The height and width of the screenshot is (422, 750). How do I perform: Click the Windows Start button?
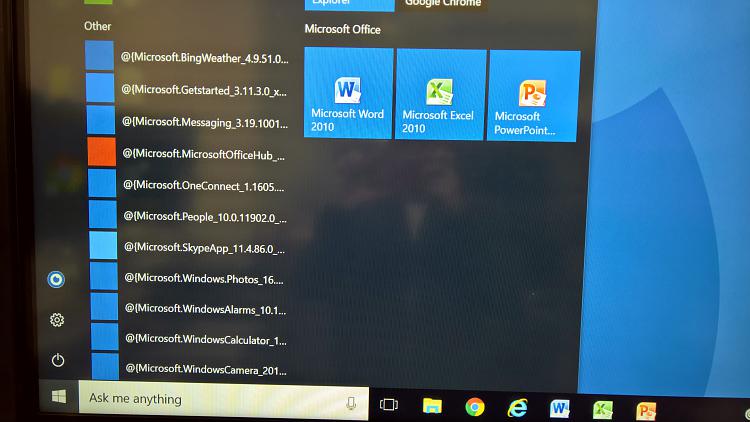(x=59, y=396)
